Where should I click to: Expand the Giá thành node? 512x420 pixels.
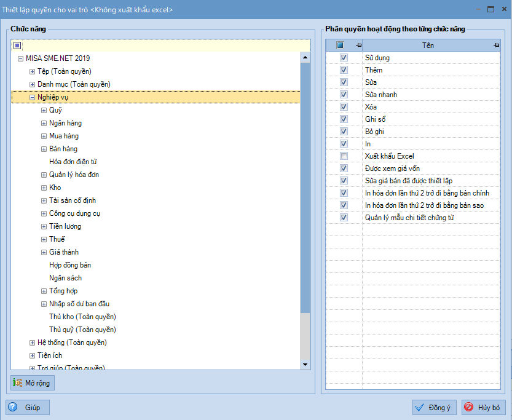(x=44, y=252)
